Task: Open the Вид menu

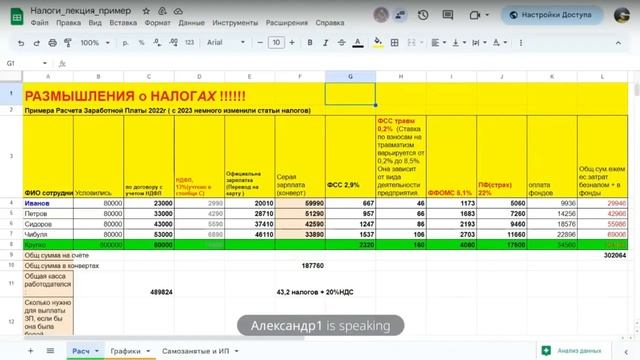Action: [x=95, y=23]
